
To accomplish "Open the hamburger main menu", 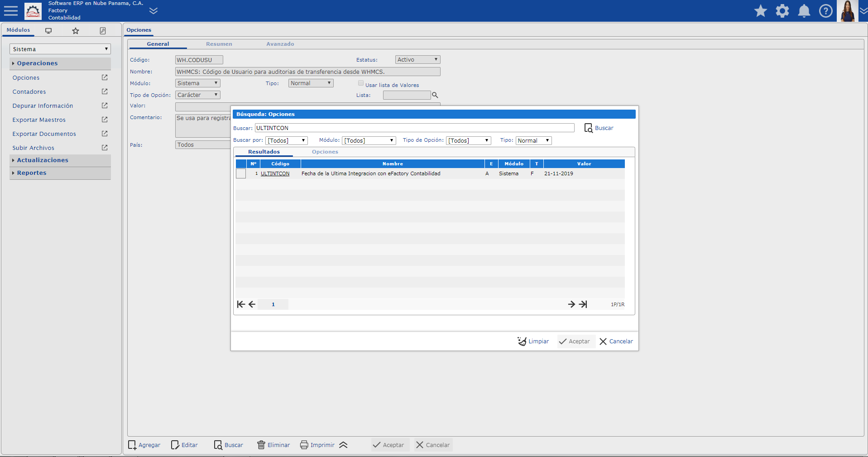I will coord(10,11).
